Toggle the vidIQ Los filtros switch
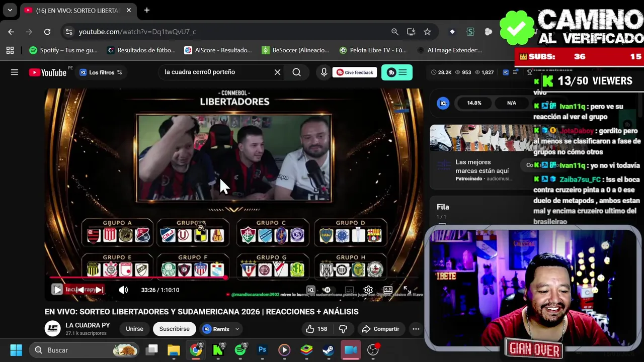644x362 pixels. pos(101,72)
